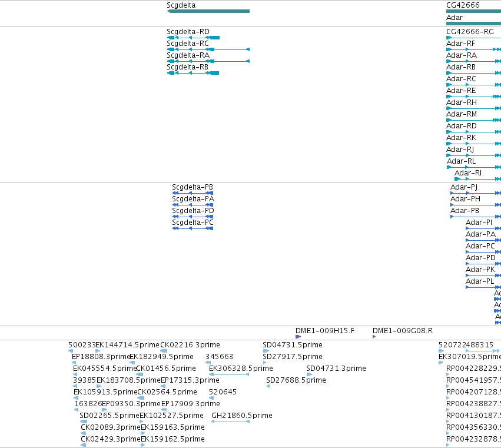This screenshot has width=501, height=448.
Task: Select the Adar-PA protein
Action: click(480, 234)
